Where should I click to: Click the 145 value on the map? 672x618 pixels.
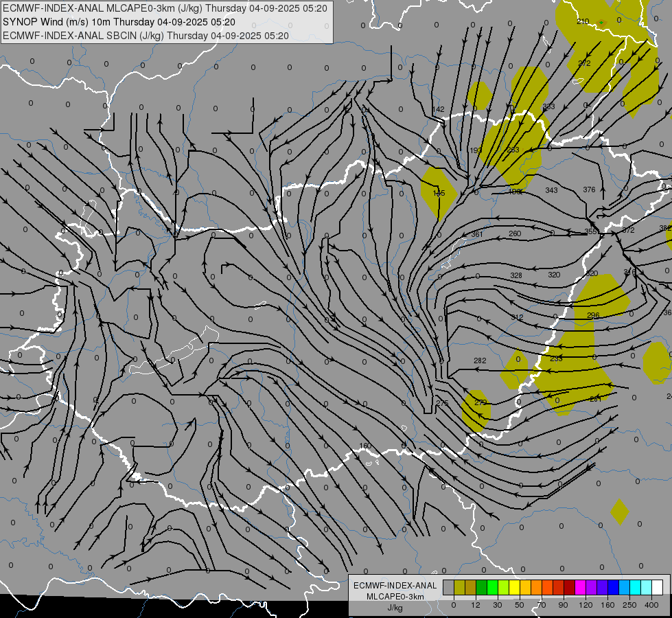tap(439, 193)
